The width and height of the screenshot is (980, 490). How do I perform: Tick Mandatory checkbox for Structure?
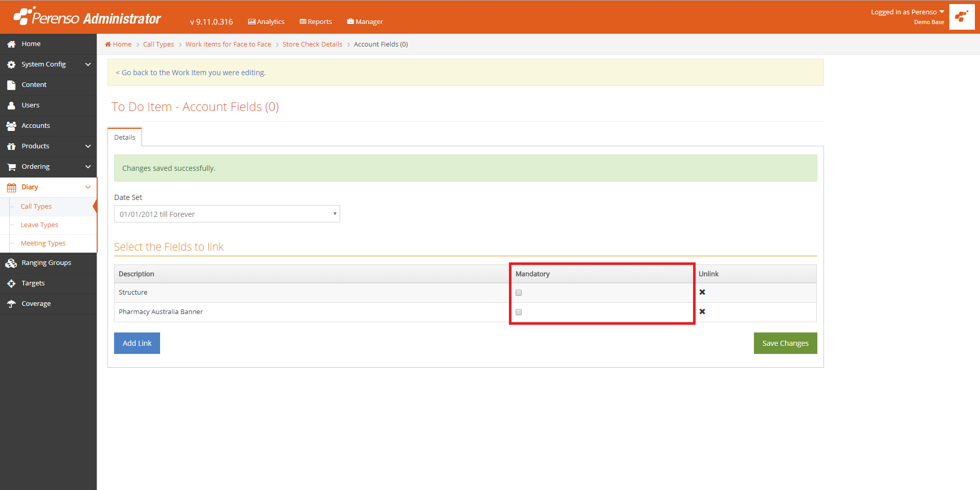coord(519,293)
